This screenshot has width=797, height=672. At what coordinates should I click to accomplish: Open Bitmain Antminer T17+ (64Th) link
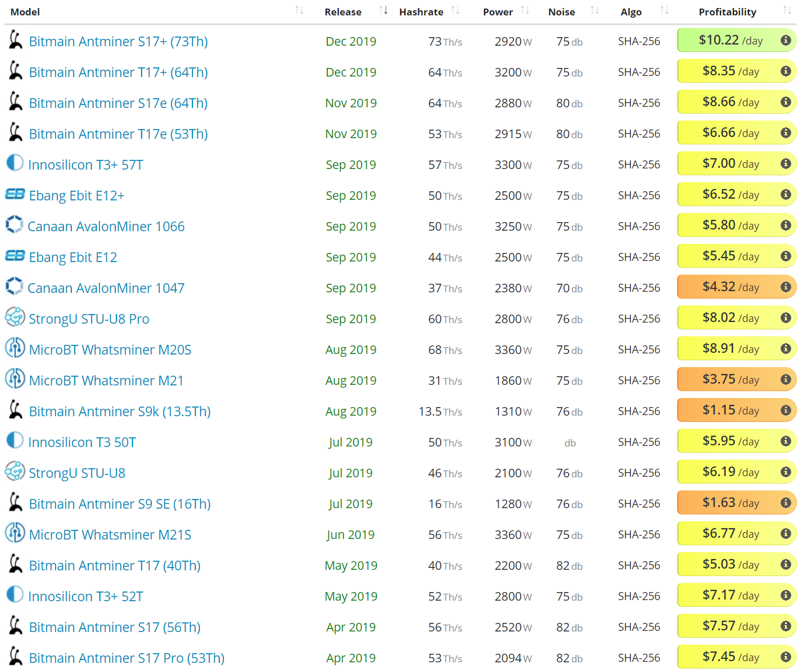click(x=118, y=73)
